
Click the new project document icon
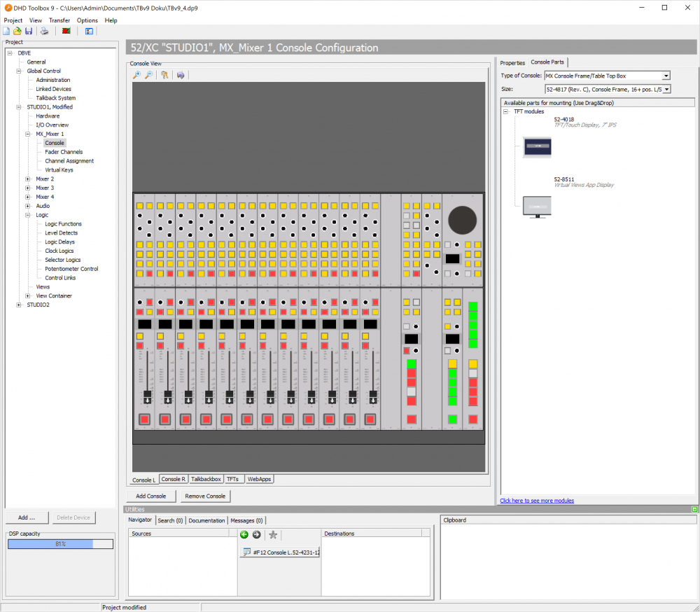click(x=5, y=31)
